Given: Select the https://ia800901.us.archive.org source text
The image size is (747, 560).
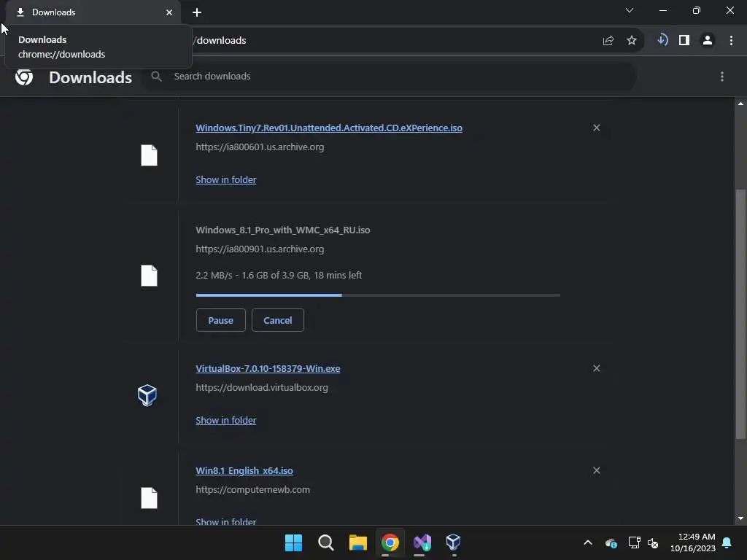Looking at the screenshot, I should tap(260, 249).
